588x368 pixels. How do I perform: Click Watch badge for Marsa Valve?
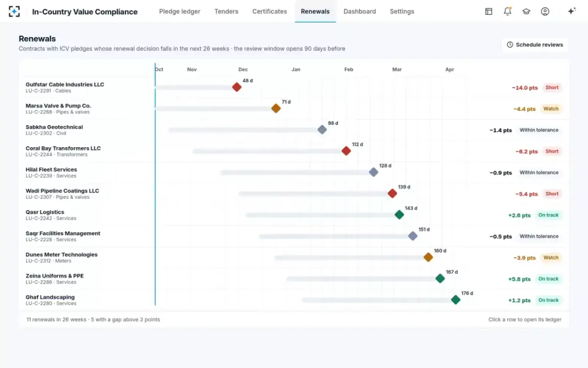click(551, 109)
